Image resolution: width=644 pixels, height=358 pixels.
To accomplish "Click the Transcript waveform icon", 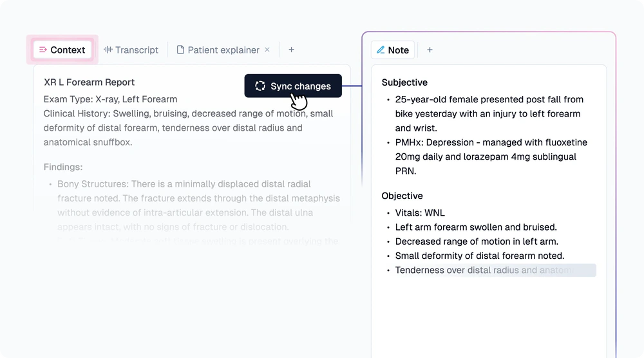I will [x=108, y=50].
